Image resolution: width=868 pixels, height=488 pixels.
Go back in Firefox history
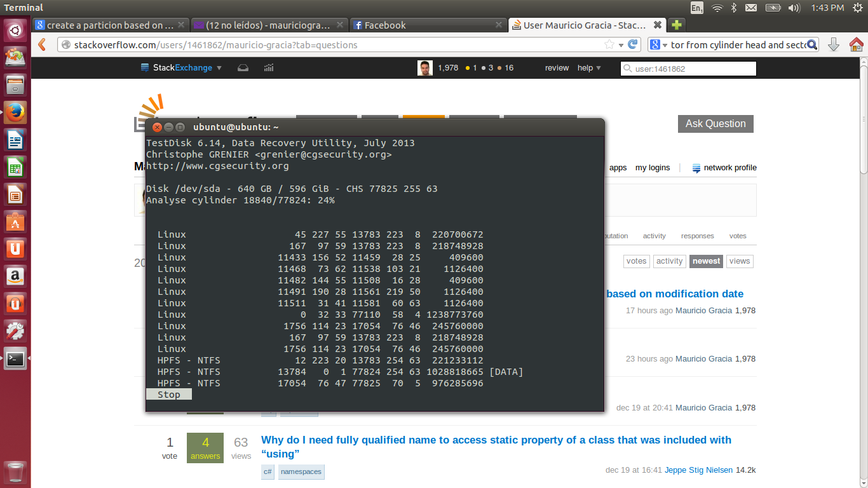(x=42, y=44)
